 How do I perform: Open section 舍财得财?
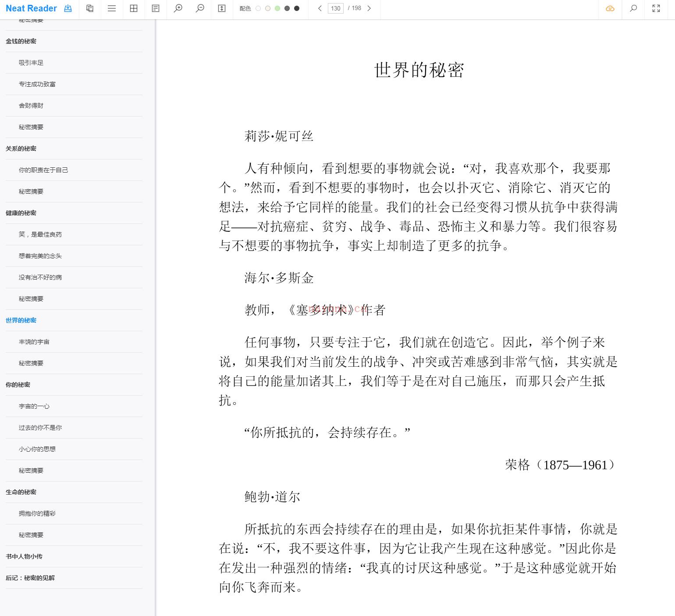pyautogui.click(x=31, y=106)
